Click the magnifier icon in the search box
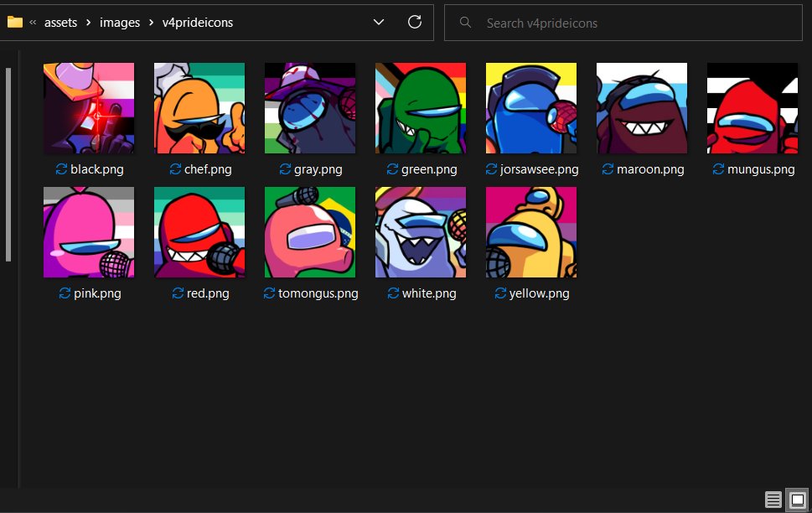This screenshot has width=812, height=513. 465,23
